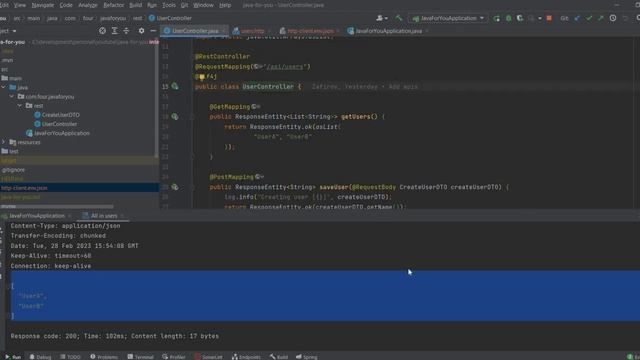Select http-client.env.json in project tree
640x360 pixels.
click(x=24, y=188)
